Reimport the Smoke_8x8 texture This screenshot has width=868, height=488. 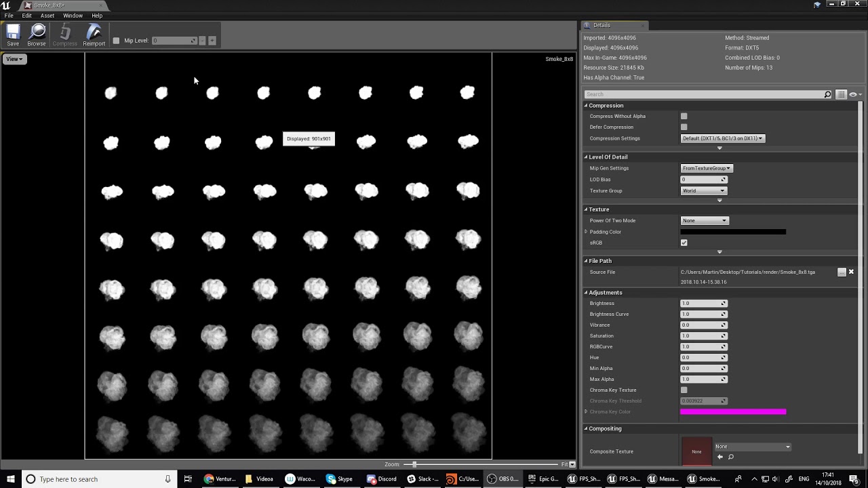94,35
